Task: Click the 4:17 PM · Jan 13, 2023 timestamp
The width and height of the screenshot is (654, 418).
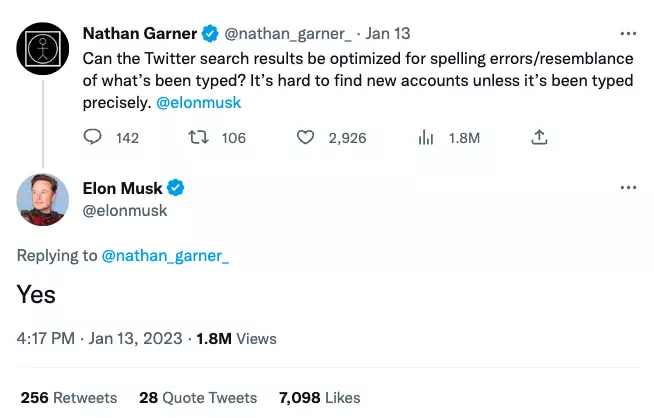Action: tap(99, 338)
